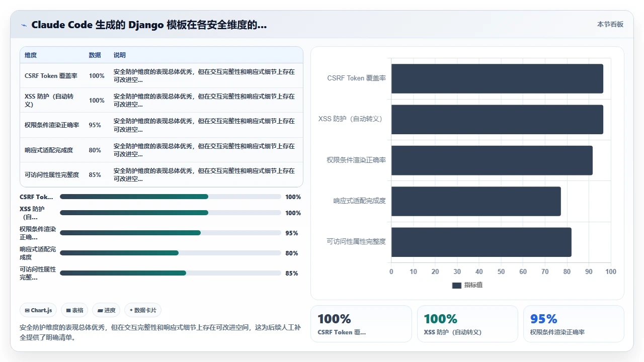Click the summary paragraph below the chips
This screenshot has width=644, height=362.
160,332
